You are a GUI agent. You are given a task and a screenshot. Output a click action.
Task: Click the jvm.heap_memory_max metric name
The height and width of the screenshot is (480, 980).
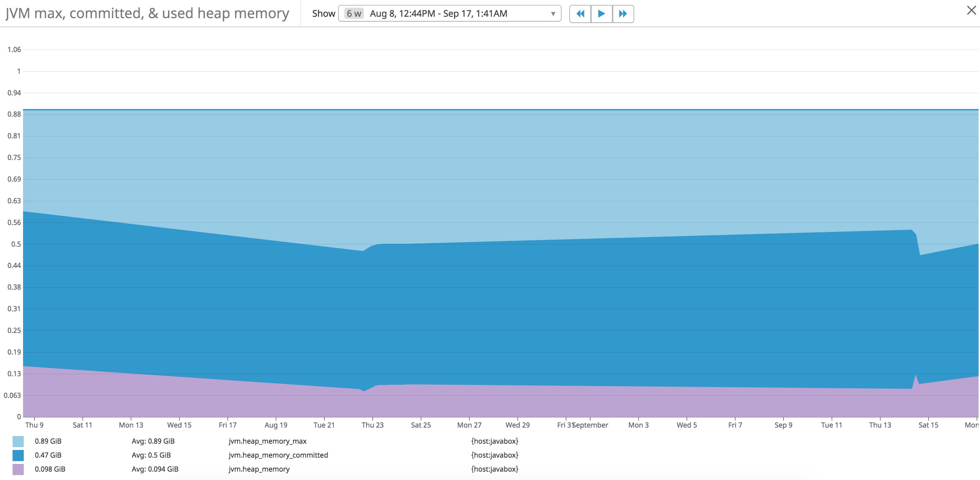(x=268, y=441)
